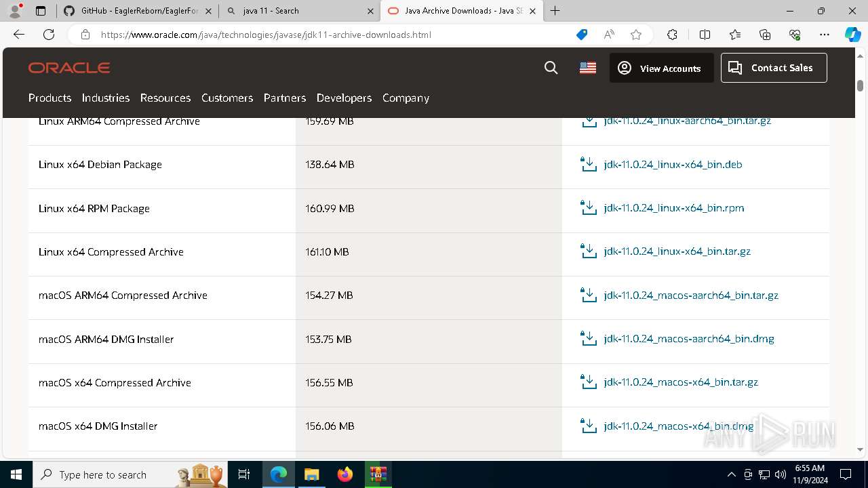This screenshot has width=868, height=488.
Task: Show hidden system tray icons
Action: (731, 474)
